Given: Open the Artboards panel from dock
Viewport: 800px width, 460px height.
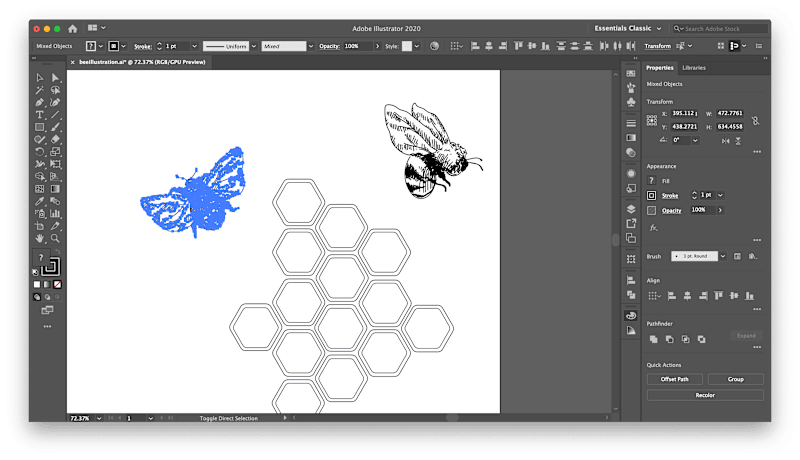Looking at the screenshot, I should coord(631,238).
